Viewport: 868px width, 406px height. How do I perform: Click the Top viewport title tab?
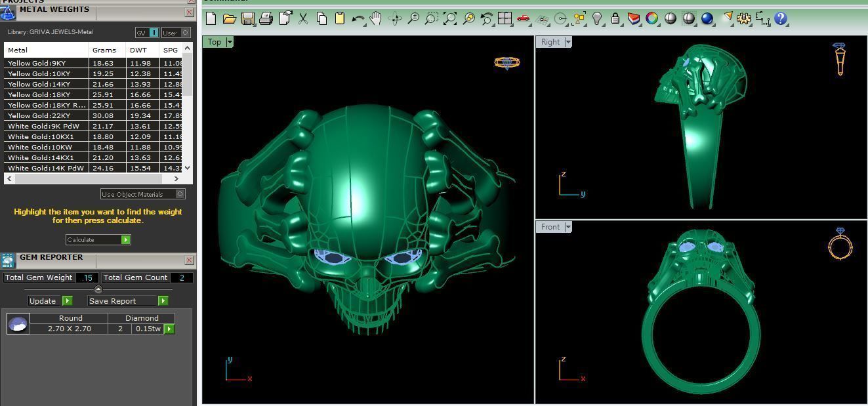tap(215, 42)
